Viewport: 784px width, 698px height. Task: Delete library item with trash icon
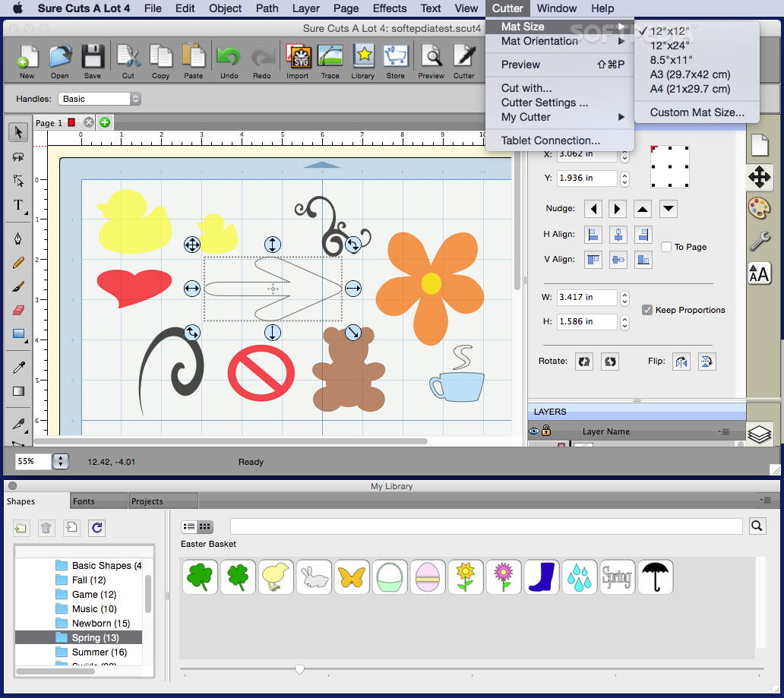46,528
